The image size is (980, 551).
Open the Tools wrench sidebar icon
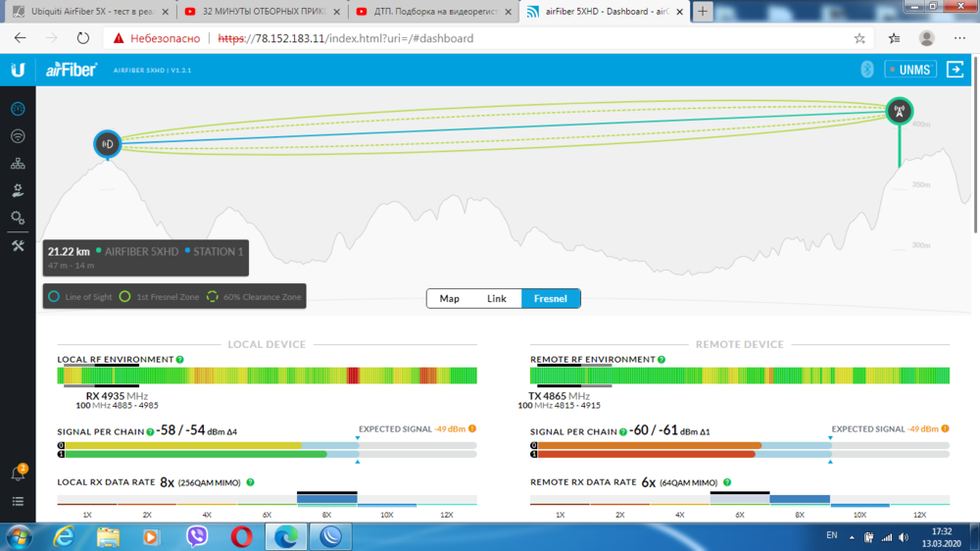pyautogui.click(x=18, y=245)
